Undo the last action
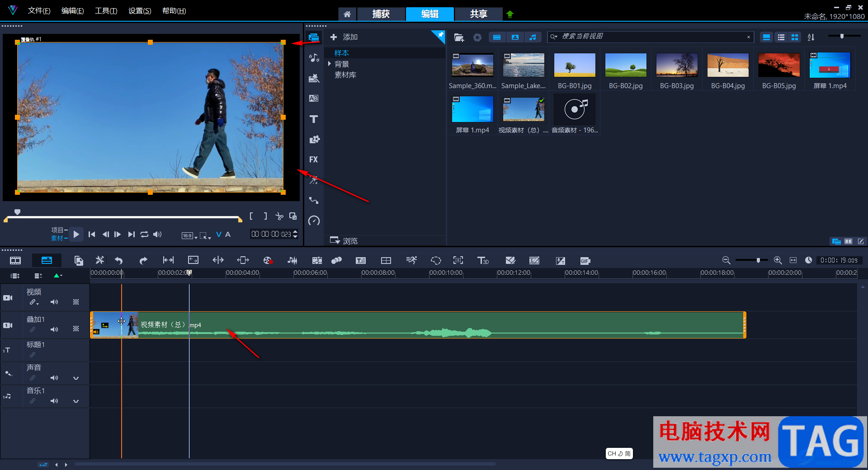This screenshot has height=470, width=868. pos(119,260)
